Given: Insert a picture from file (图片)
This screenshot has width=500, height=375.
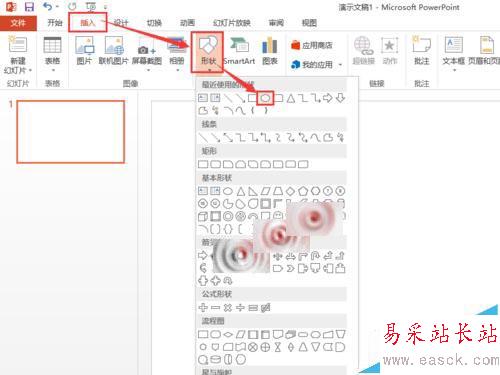Looking at the screenshot, I should click(84, 51).
